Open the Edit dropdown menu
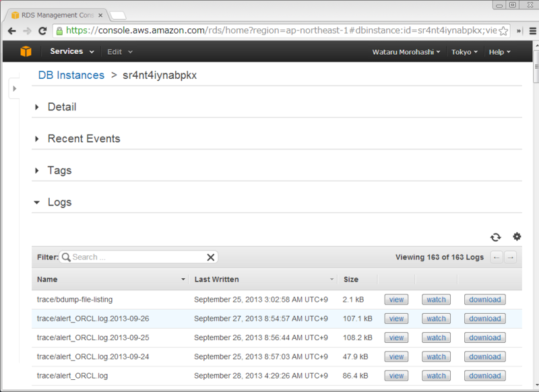Viewport: 539px width, 392px height. [120, 52]
